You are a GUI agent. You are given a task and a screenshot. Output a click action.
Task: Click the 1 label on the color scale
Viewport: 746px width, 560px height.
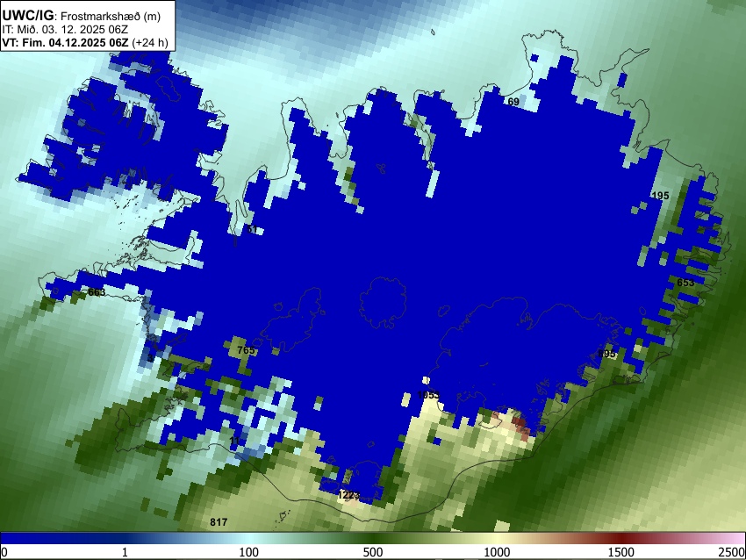(x=125, y=552)
